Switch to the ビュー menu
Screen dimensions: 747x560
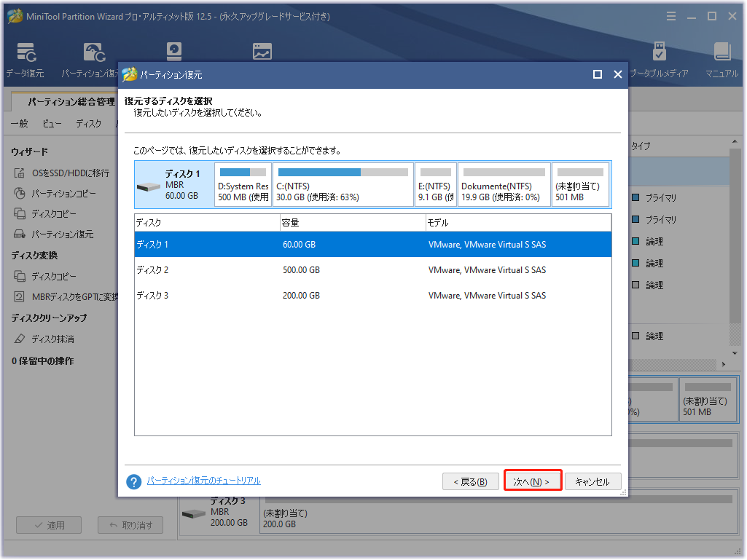pos(50,124)
